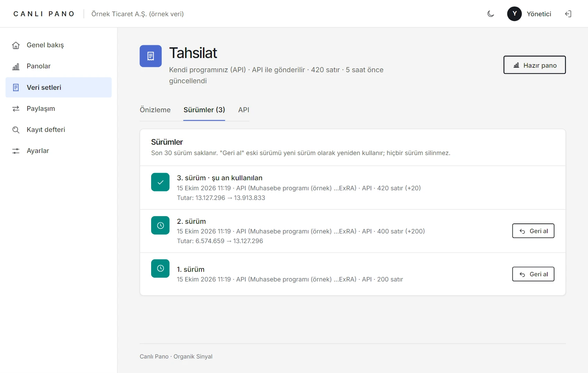588x373 pixels.
Task: Click 'Tutar: 13.127.296 → 13.913.833' text
Action: (221, 198)
